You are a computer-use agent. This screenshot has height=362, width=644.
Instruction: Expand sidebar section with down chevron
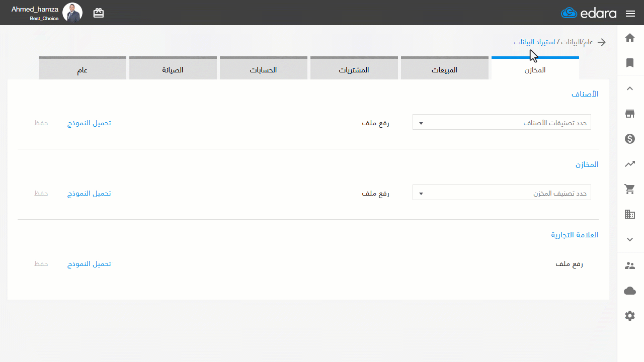[630, 240]
